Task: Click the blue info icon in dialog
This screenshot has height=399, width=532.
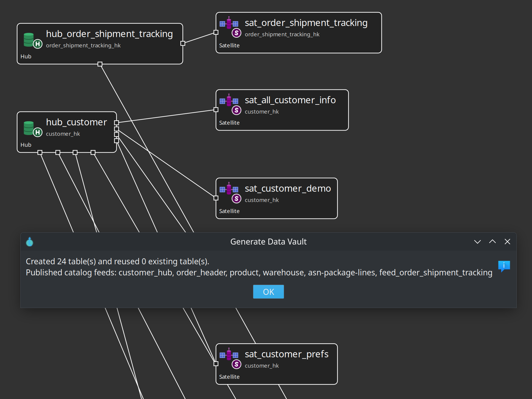Action: click(504, 266)
